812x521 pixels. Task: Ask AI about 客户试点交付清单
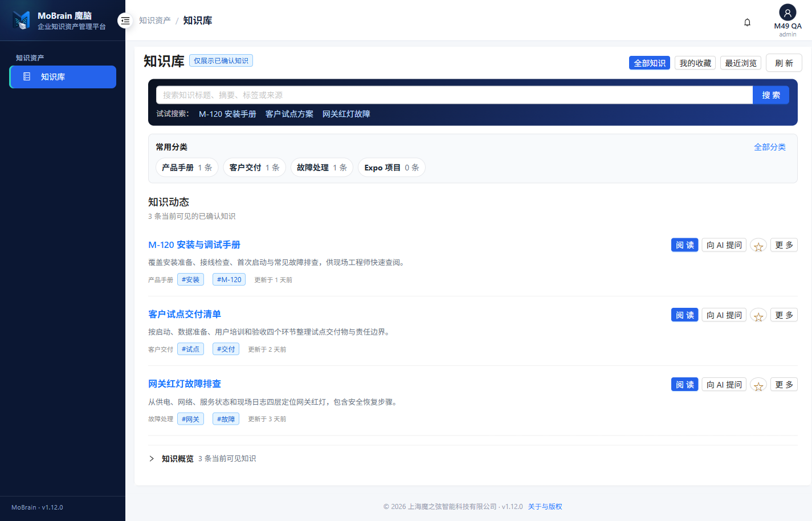[724, 315]
